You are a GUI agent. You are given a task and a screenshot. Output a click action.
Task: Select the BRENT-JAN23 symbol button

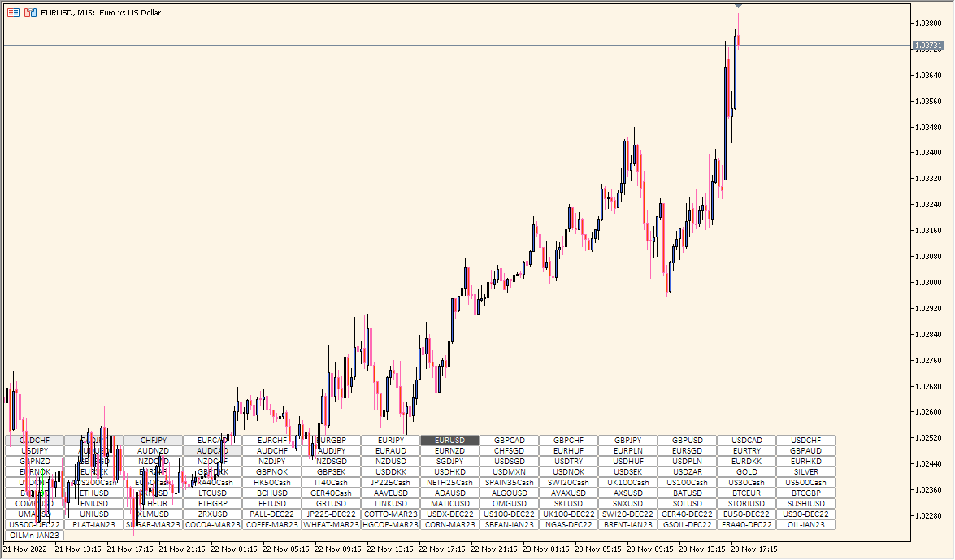[x=628, y=525]
